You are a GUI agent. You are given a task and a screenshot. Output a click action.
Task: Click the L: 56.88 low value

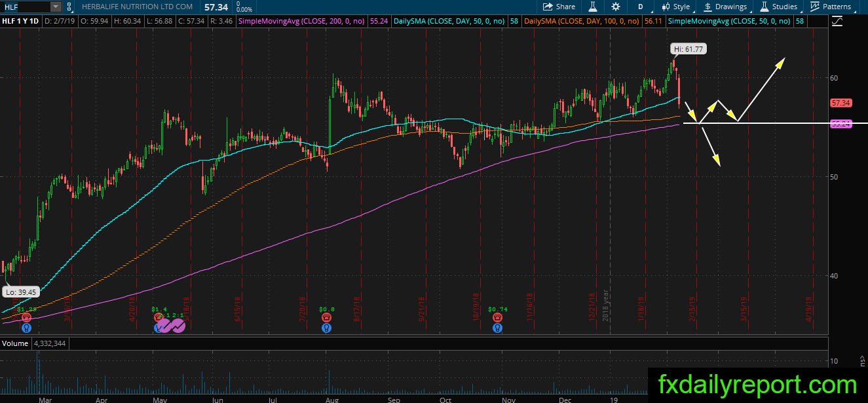160,21
